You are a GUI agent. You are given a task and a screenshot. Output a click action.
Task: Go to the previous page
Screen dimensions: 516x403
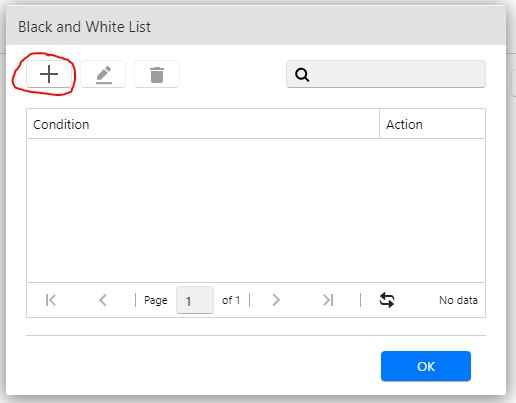pyautogui.click(x=103, y=300)
